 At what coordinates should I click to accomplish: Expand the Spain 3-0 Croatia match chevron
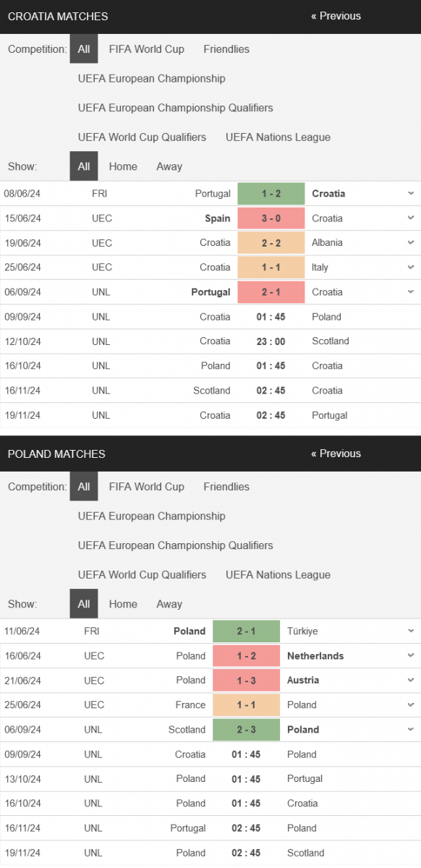click(x=411, y=218)
